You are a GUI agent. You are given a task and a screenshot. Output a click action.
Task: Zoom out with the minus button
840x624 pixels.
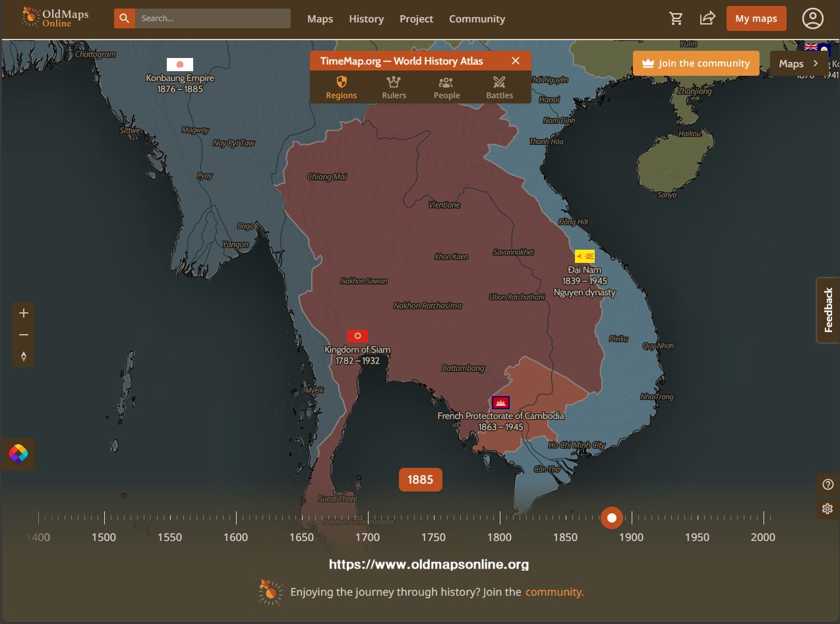pyautogui.click(x=24, y=335)
